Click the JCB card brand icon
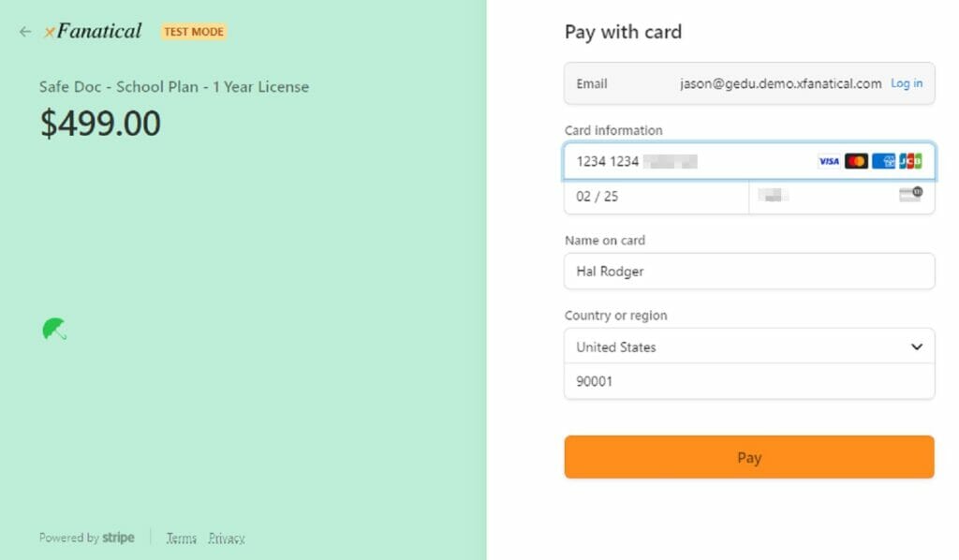The height and width of the screenshot is (560, 959). point(910,161)
